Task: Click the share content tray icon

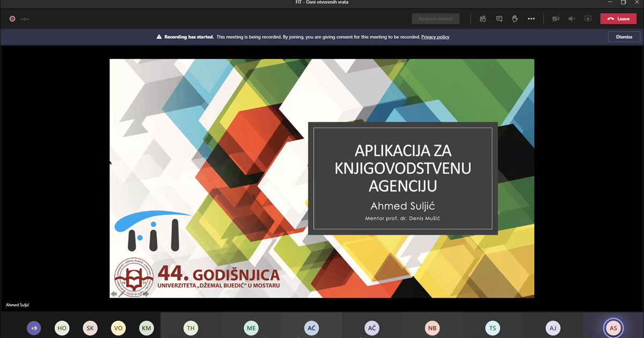Action: click(588, 19)
